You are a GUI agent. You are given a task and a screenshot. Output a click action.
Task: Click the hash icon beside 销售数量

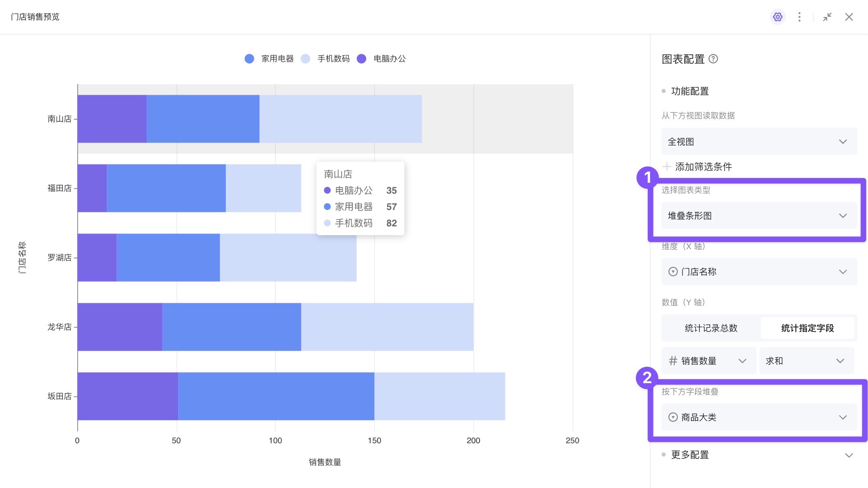pyautogui.click(x=673, y=361)
